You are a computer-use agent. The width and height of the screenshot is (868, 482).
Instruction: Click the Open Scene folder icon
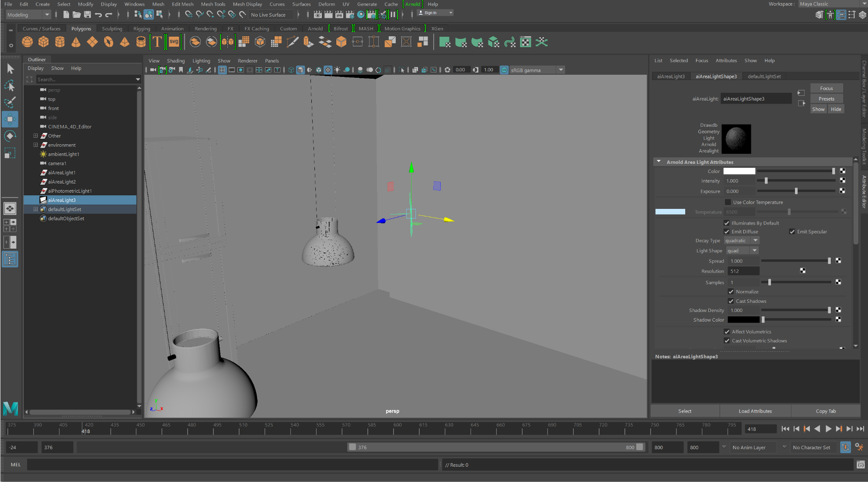(x=77, y=14)
